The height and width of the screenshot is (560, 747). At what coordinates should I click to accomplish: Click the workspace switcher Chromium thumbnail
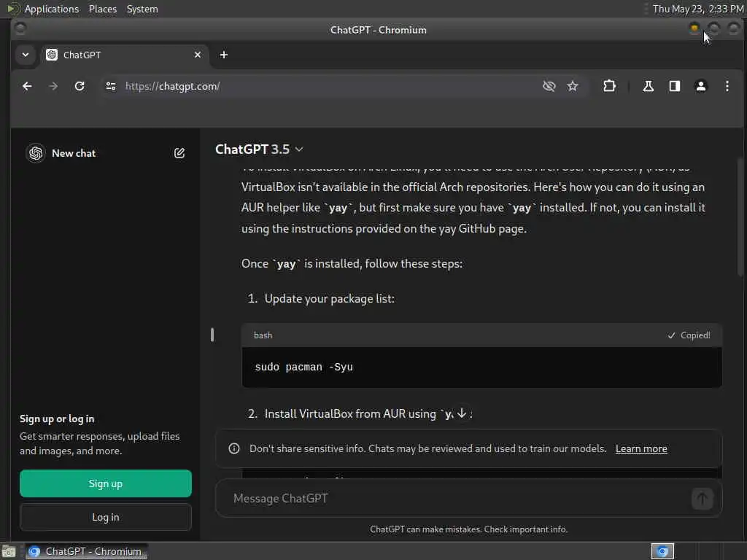(x=662, y=551)
